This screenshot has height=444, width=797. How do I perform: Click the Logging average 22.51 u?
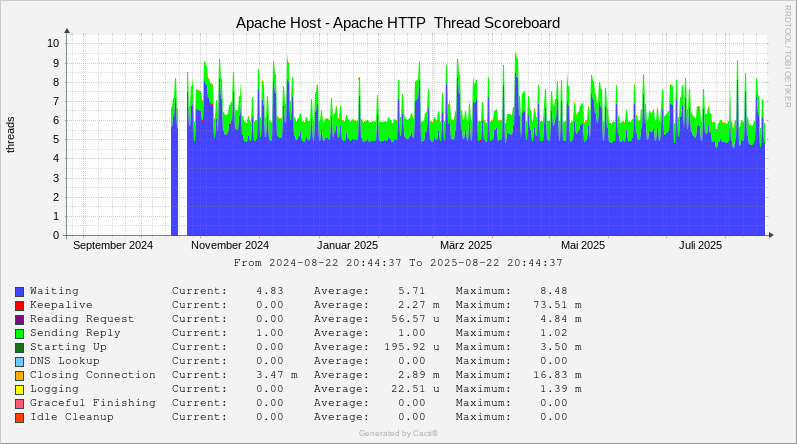[415, 389]
